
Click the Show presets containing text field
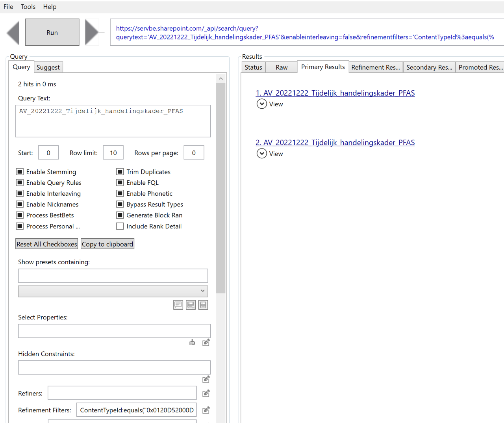113,276
